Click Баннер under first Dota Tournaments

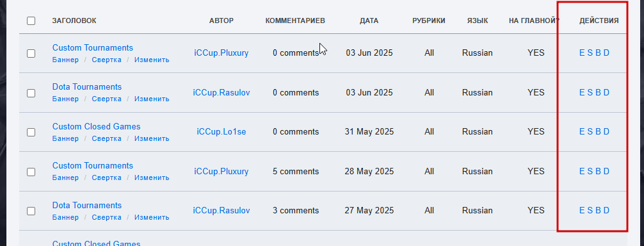[65, 99]
